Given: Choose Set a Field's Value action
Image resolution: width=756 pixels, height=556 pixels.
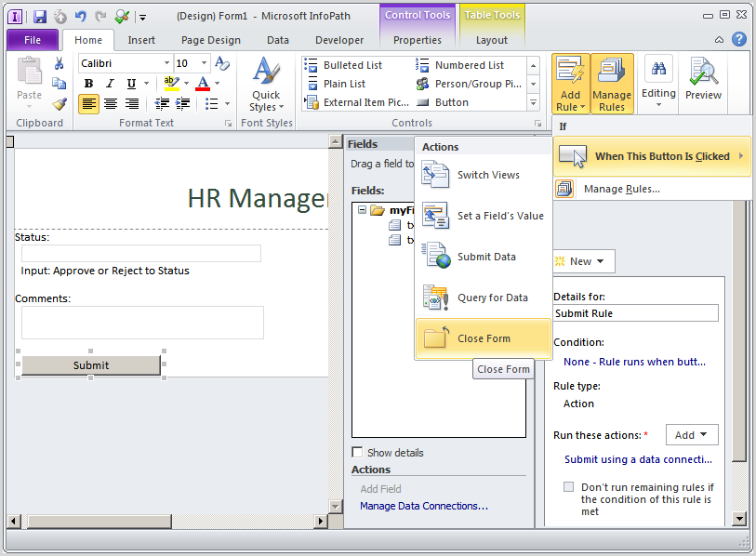Looking at the screenshot, I should coord(483,216).
